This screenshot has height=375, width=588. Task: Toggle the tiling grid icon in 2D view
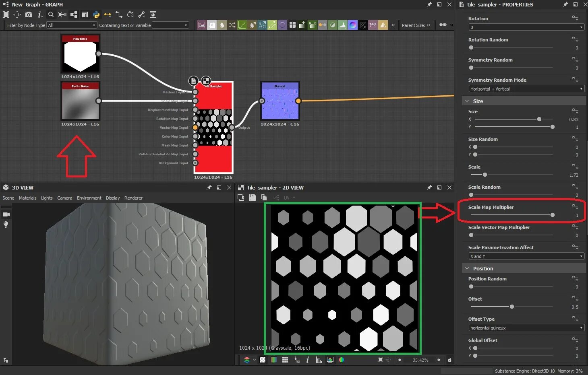285,360
